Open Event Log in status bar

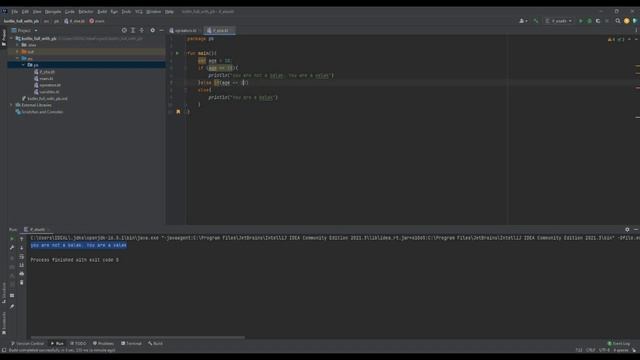click(619, 344)
